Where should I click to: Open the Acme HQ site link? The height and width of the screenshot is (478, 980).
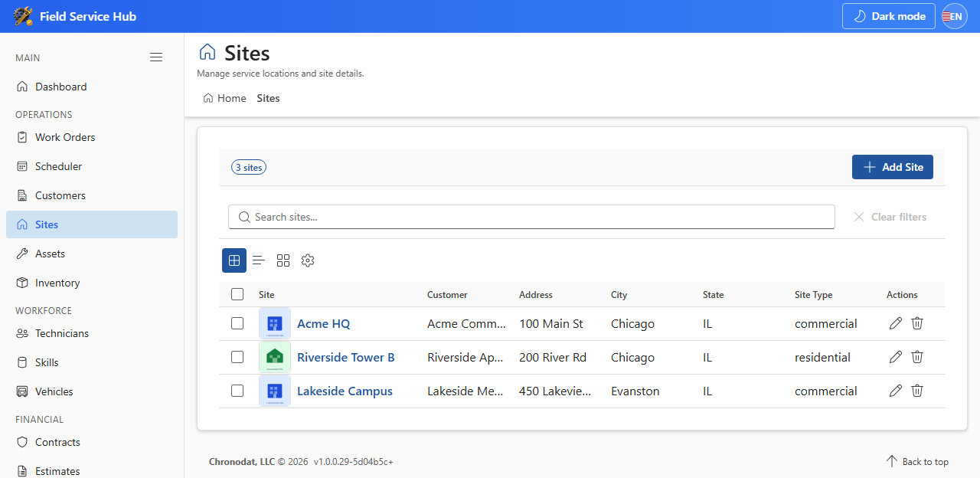click(323, 323)
